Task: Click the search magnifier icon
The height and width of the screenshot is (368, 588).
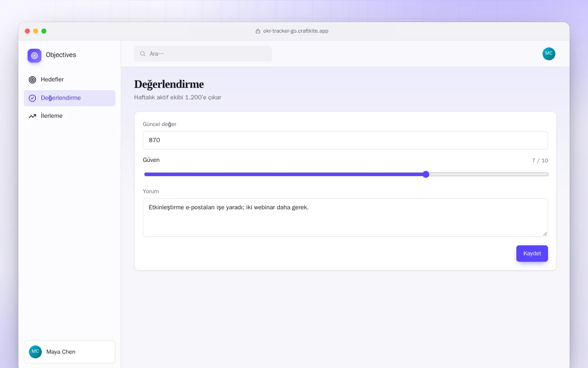Action: (143, 54)
